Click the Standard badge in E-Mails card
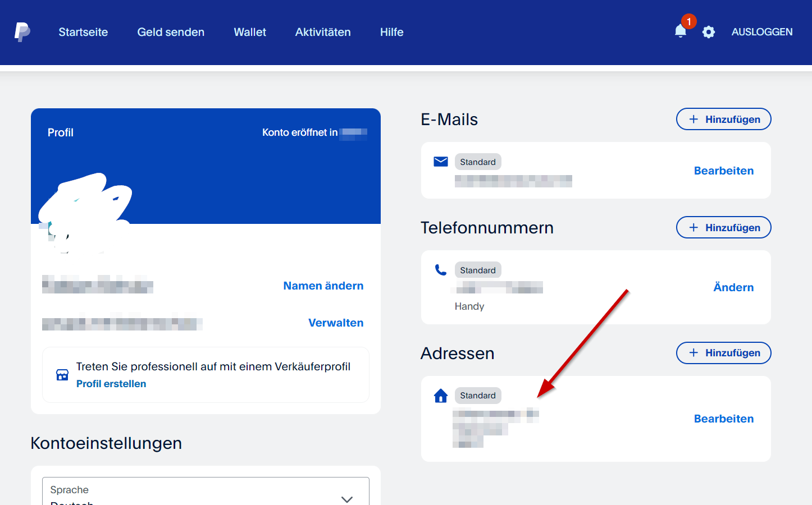812x505 pixels. (x=478, y=162)
